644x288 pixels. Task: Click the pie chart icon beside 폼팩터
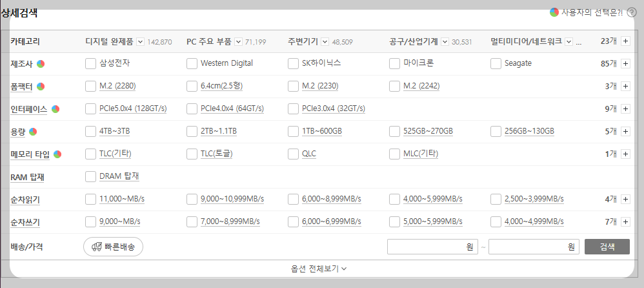click(40, 87)
